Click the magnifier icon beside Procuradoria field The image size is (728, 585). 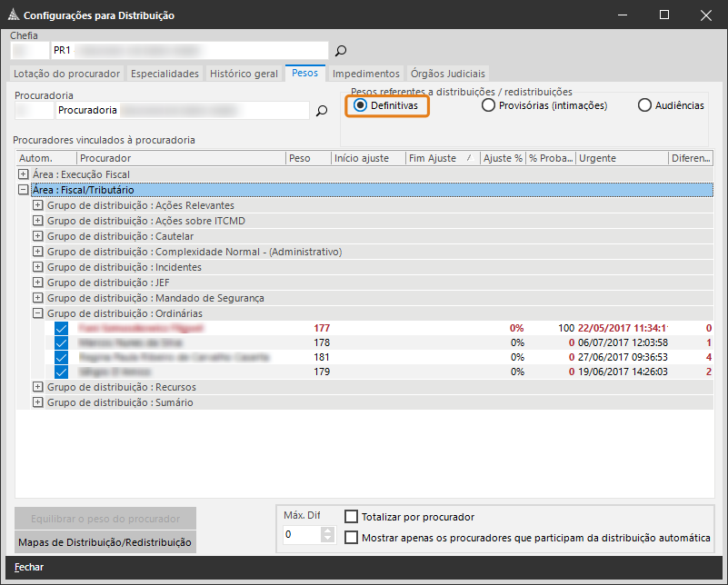321,111
